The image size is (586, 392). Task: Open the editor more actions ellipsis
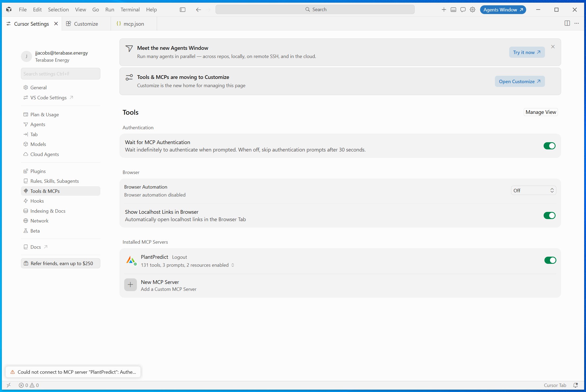click(576, 23)
